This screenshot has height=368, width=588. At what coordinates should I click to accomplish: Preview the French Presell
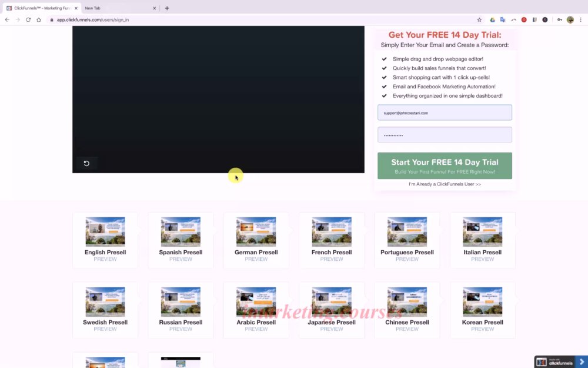tap(332, 259)
